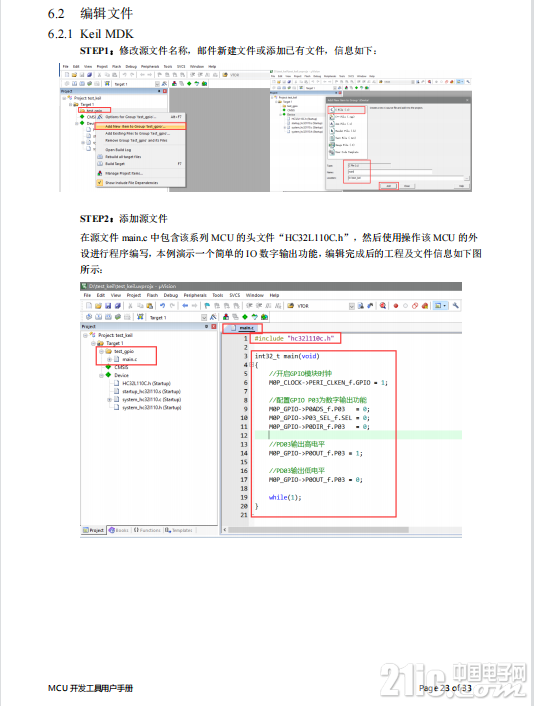
Task: Click Insert Breakpoint red dot in main.c window
Action: point(396,306)
